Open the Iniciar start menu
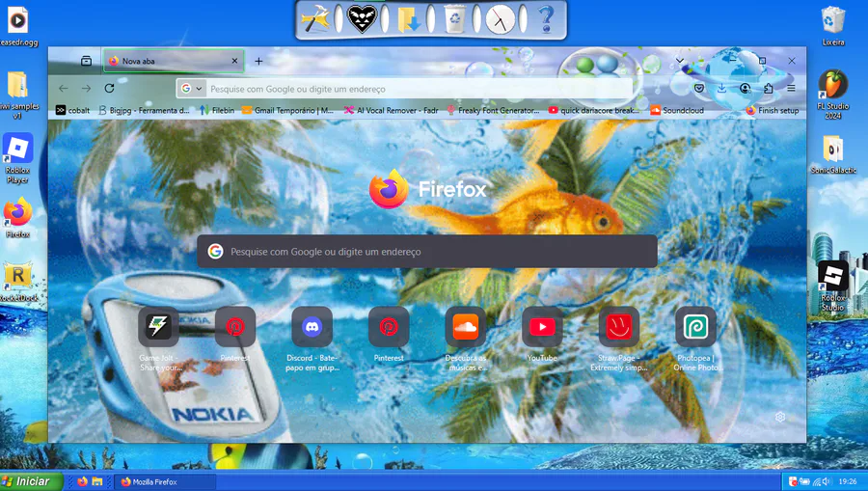 31,481
